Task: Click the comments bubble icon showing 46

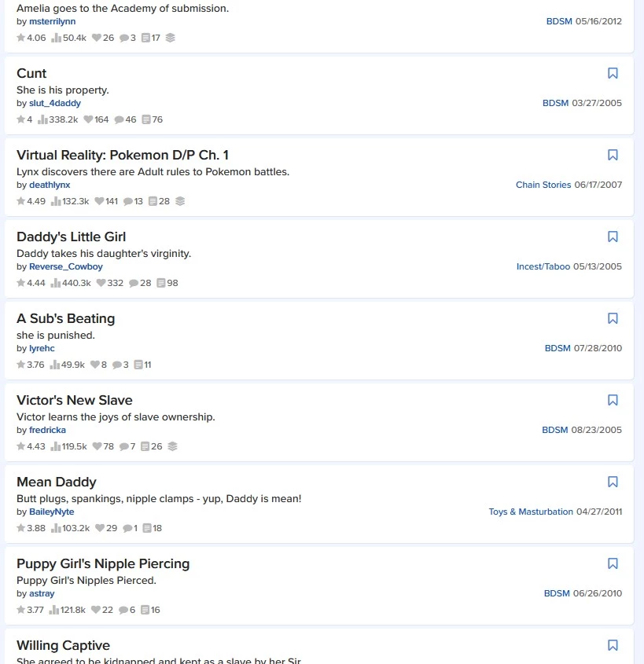Action: click(x=119, y=120)
